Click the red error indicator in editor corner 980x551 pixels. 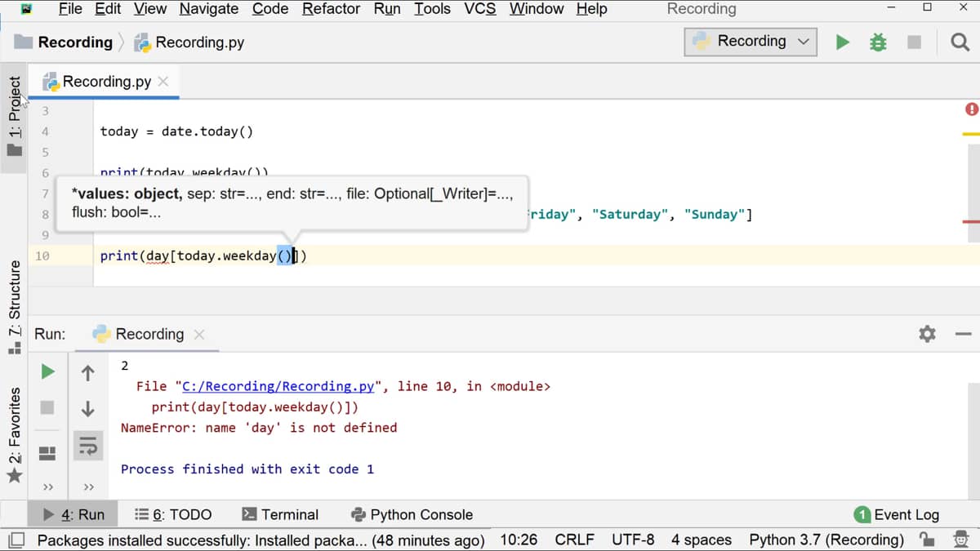point(972,109)
